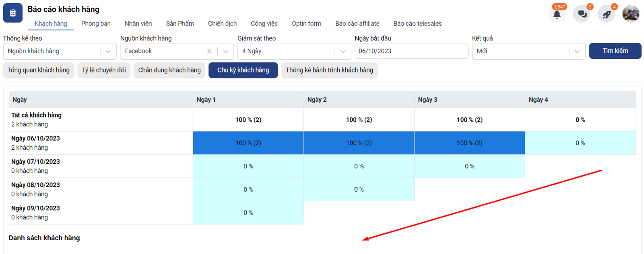Image resolution: width=644 pixels, height=254 pixels.
Task: Select Tổng quan khách hàng view
Action: pos(39,70)
